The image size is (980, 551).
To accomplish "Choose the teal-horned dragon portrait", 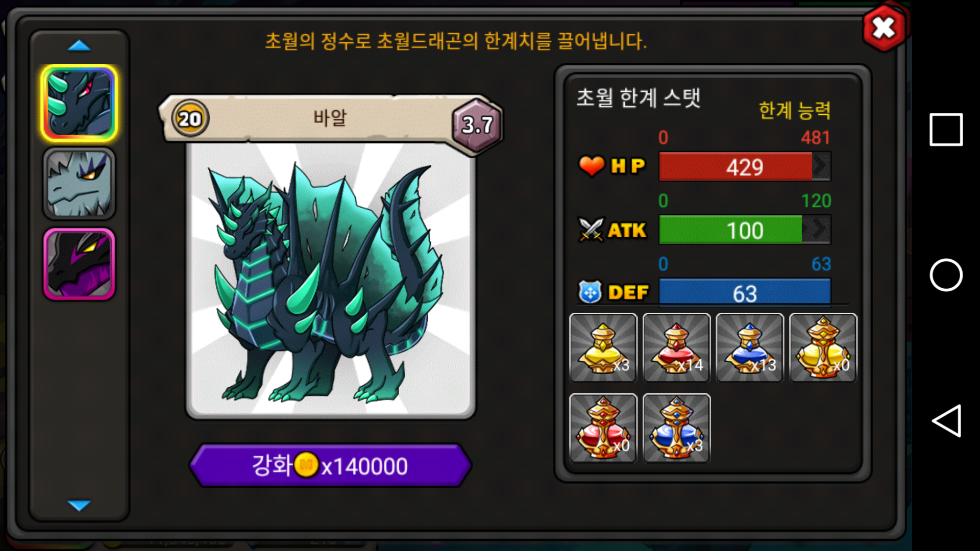I will tap(79, 103).
